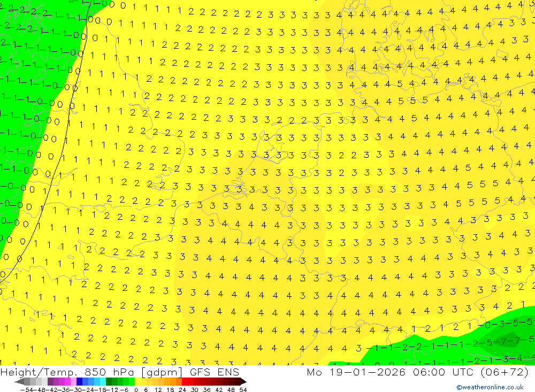The width and height of the screenshot is (535, 392).
Task: Click the [gdpm] unit label
Action: 162,373
